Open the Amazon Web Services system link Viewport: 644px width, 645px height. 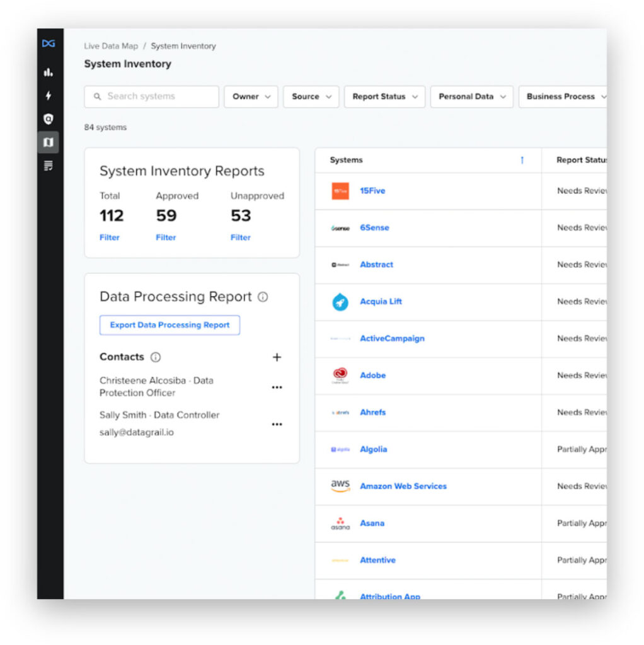click(403, 486)
